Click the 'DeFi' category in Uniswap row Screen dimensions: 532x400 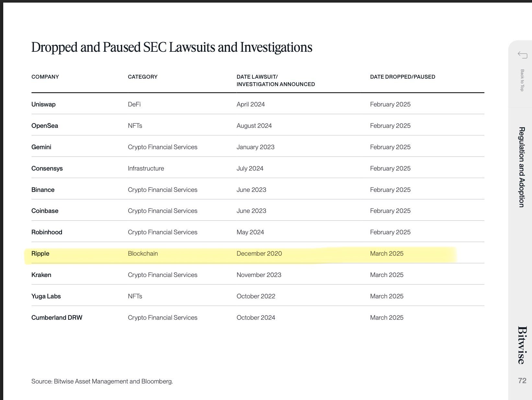(134, 104)
